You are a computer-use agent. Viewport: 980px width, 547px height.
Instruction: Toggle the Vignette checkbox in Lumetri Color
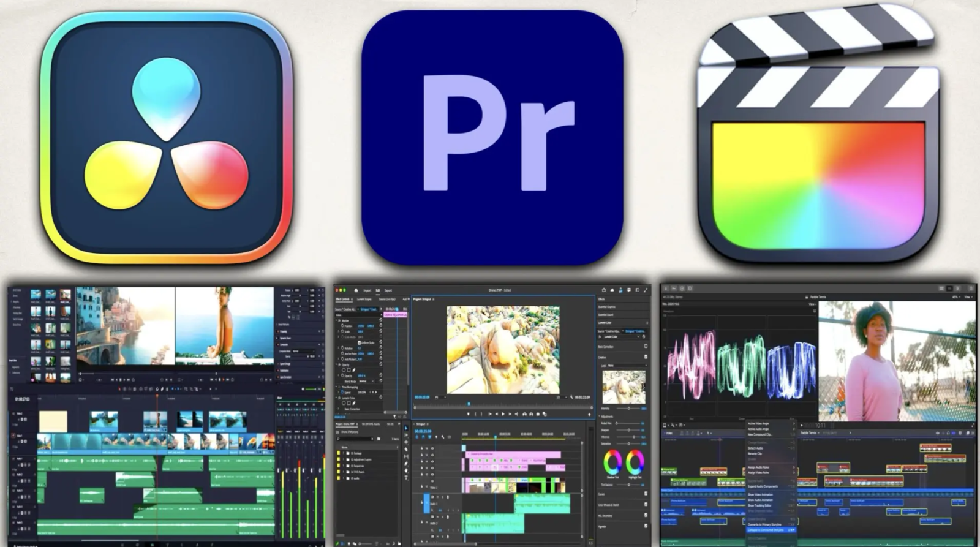pyautogui.click(x=646, y=526)
